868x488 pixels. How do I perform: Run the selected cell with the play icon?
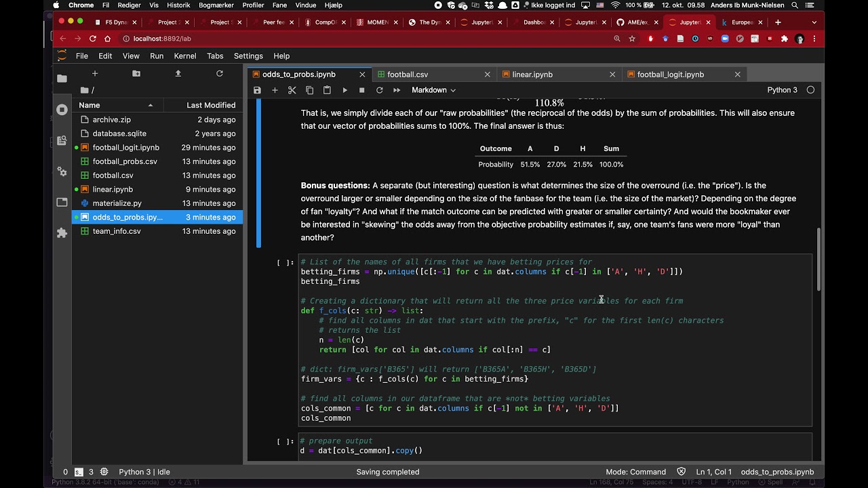344,90
